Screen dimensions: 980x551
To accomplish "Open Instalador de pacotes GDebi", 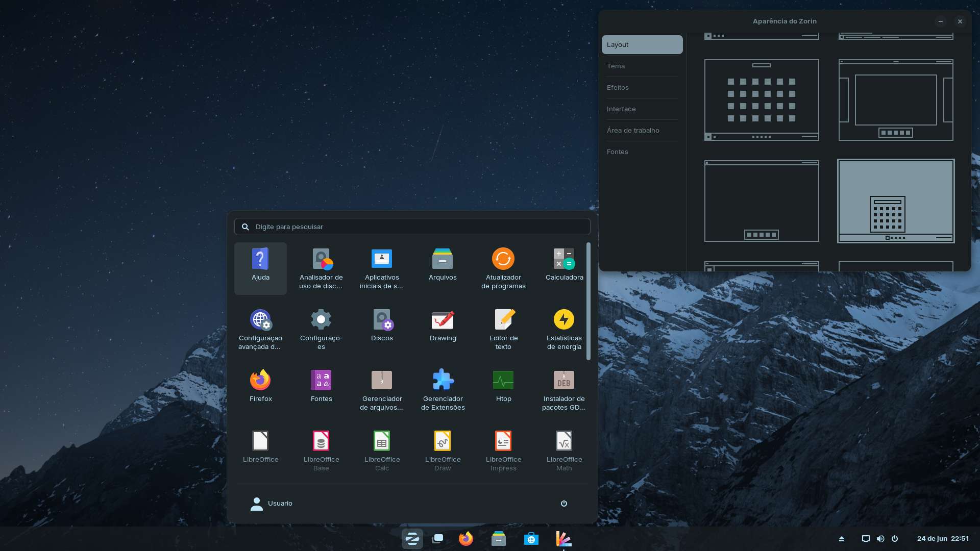I will [x=564, y=390].
